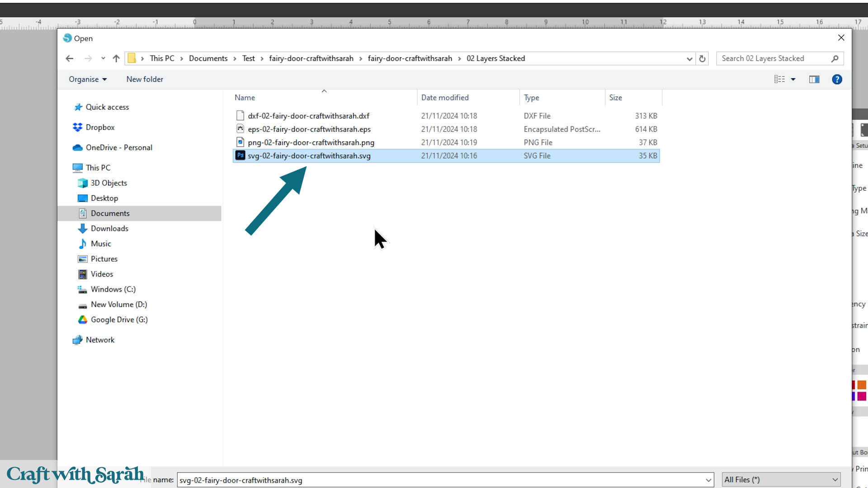Select the dxf-02-fairy-door-craftwithsarah.dxf file

pyautogui.click(x=308, y=116)
